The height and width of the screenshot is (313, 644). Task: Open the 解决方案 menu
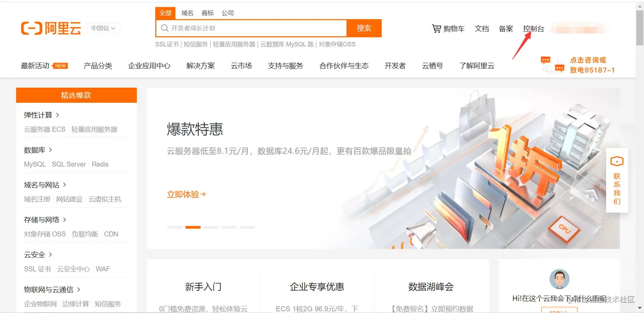pyautogui.click(x=201, y=66)
